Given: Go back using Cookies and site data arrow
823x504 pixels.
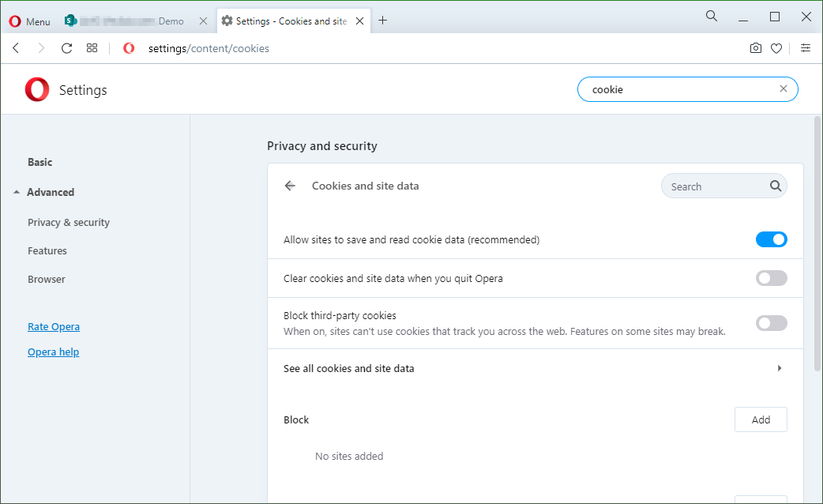Looking at the screenshot, I should click(290, 186).
